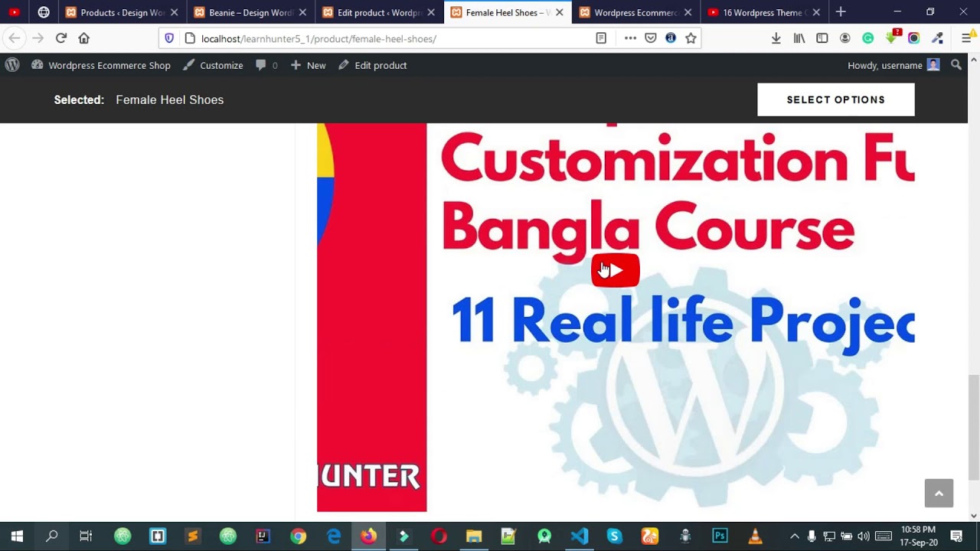This screenshot has width=980, height=551.
Task: Click the admin bar search icon
Action: pos(956,65)
